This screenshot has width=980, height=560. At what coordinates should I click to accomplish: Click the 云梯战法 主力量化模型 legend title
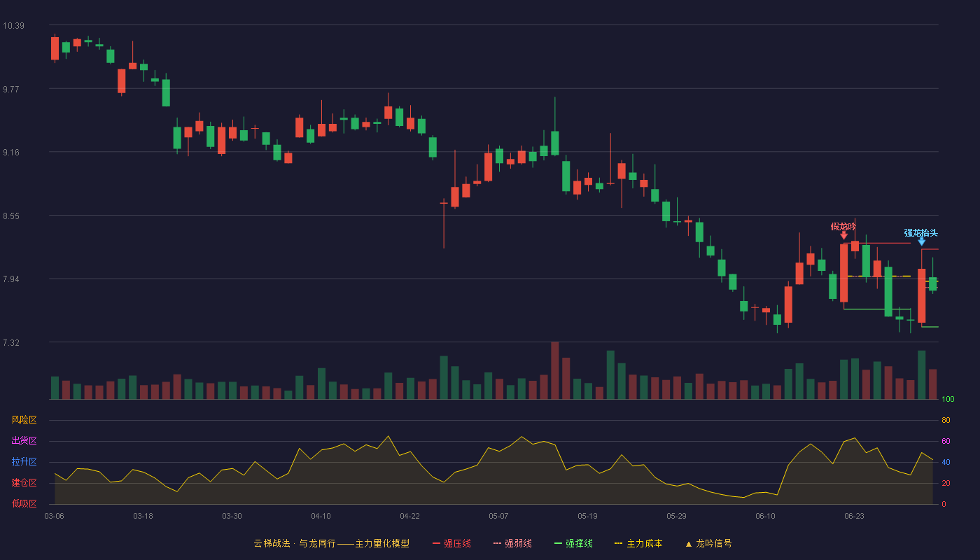pos(331,543)
